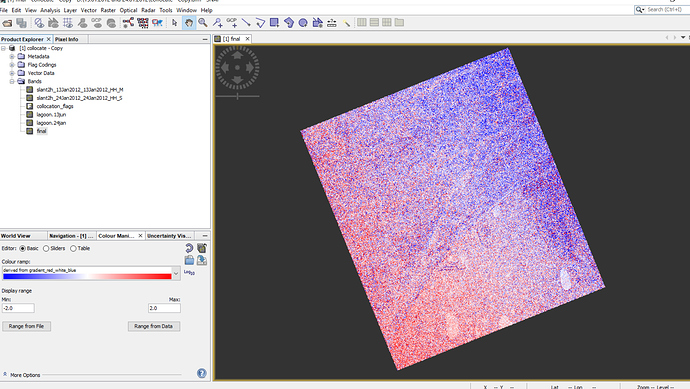Switch to the Uncertainty Visualisation tab

[169, 236]
